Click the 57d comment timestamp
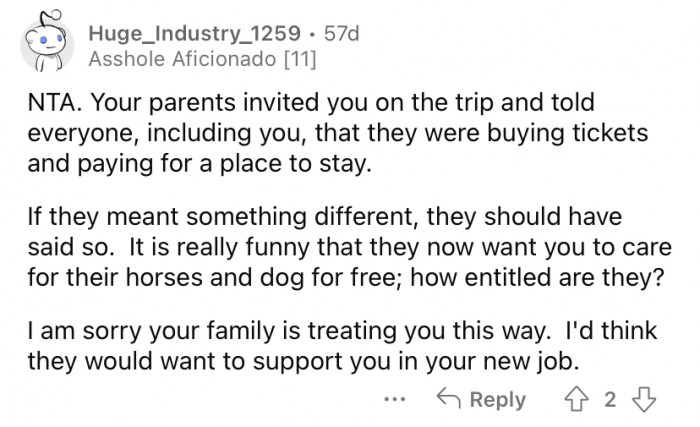The image size is (700, 427). click(x=342, y=33)
